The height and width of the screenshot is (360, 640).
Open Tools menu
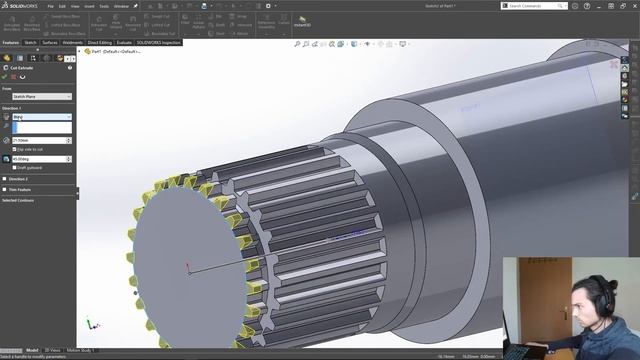click(x=104, y=6)
